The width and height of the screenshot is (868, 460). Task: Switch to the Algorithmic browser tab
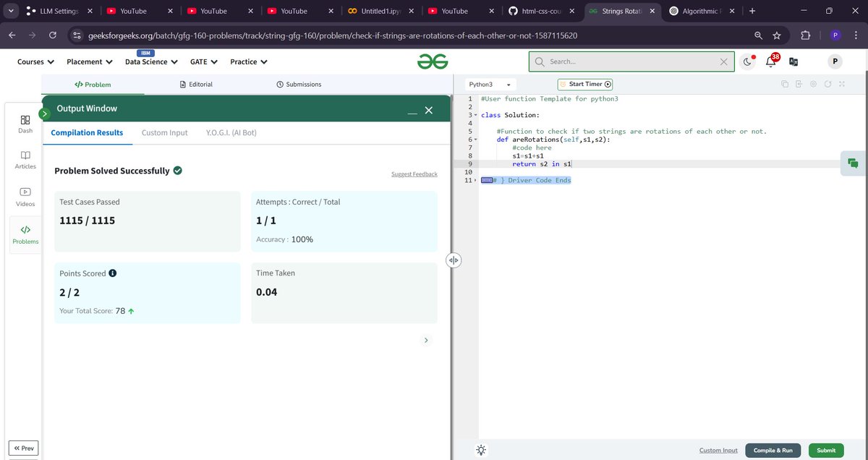click(702, 11)
